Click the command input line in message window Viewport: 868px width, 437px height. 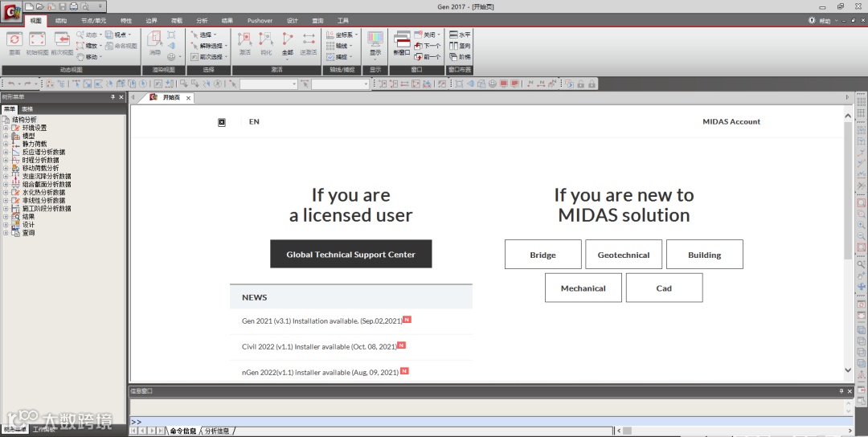pos(487,422)
